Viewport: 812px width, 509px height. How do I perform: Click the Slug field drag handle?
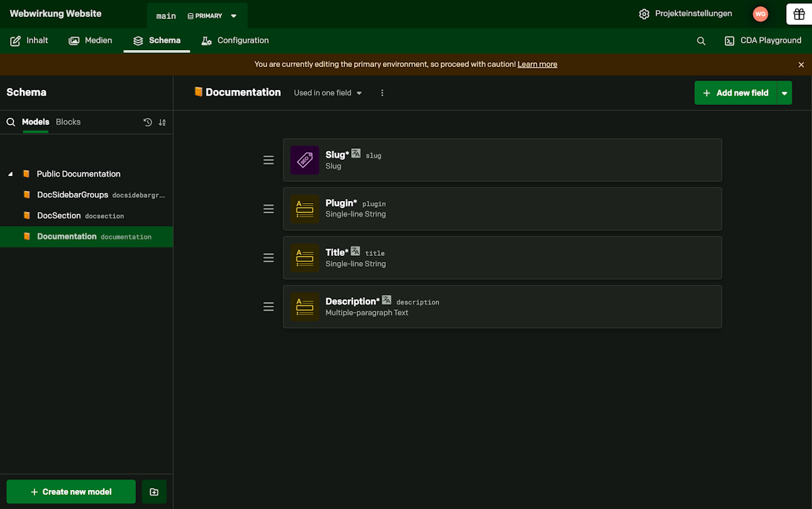(269, 160)
